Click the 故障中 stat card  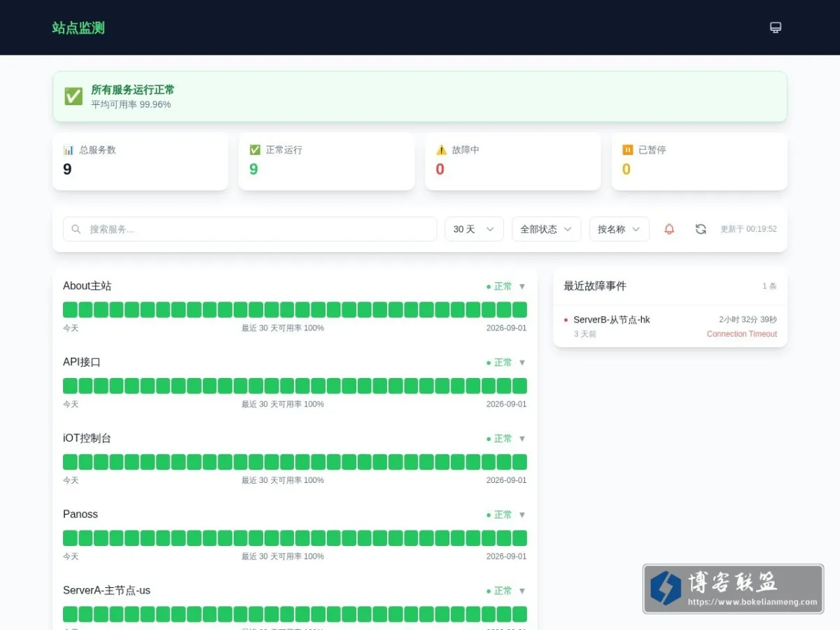coord(512,161)
